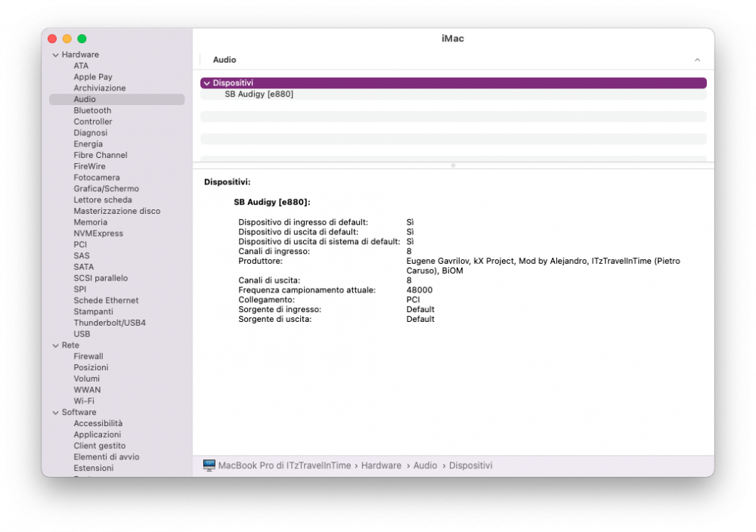Click the Hardware section label
The width and height of the screenshot is (756, 532).
(x=80, y=54)
